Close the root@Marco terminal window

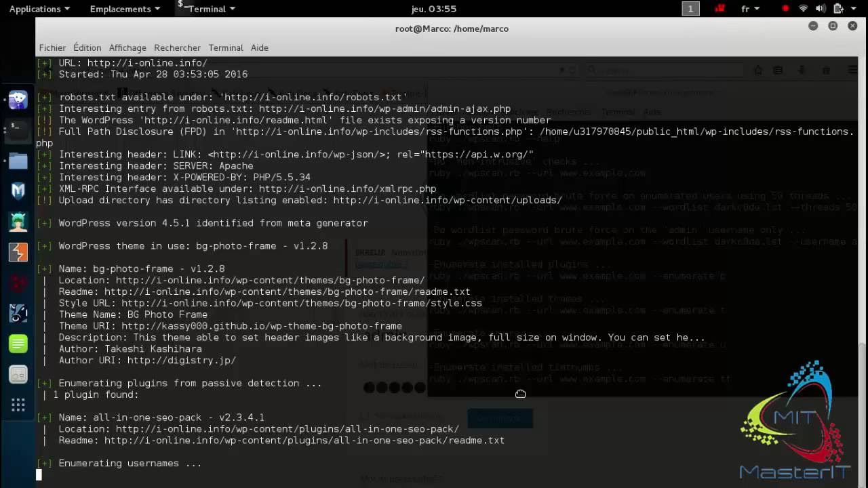pyautogui.click(x=853, y=26)
